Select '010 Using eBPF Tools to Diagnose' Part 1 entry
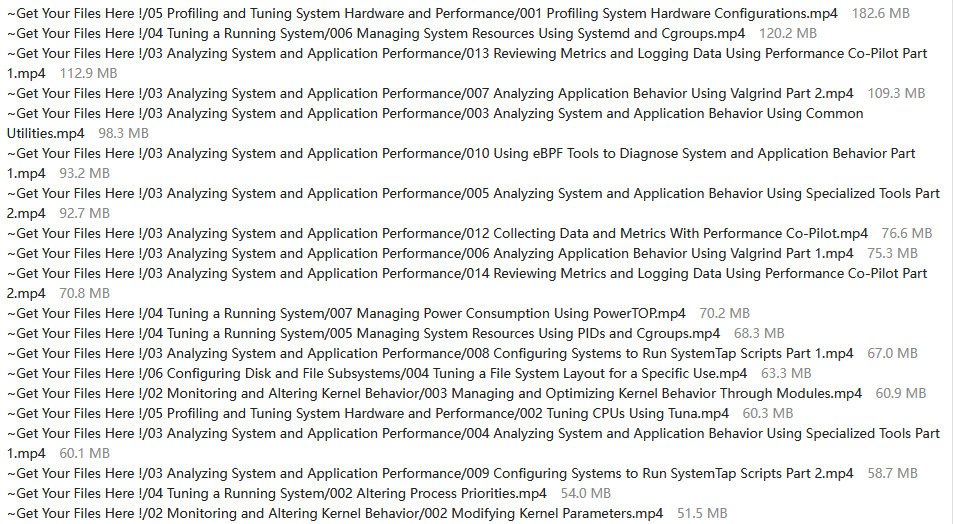This screenshot has width=953, height=524. (461, 164)
